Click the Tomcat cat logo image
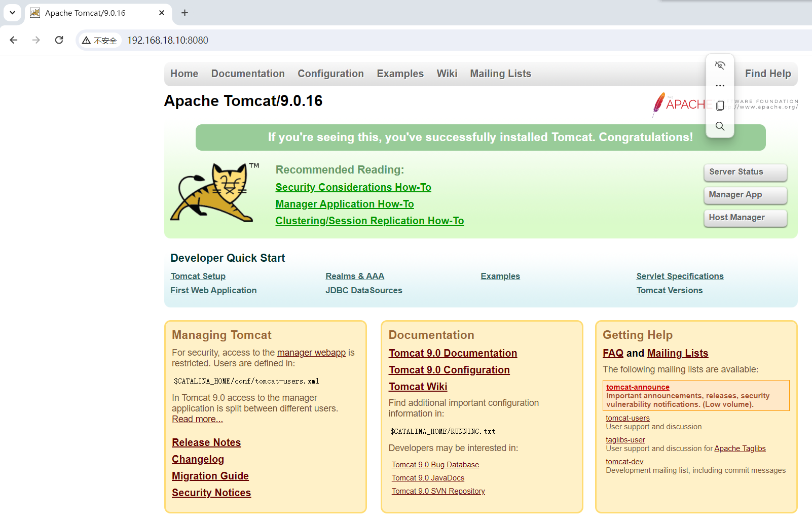This screenshot has height=518, width=812. [214, 192]
